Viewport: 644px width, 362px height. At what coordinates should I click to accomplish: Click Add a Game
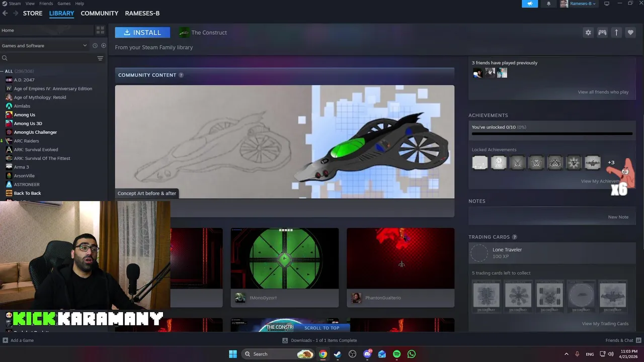[18, 340]
